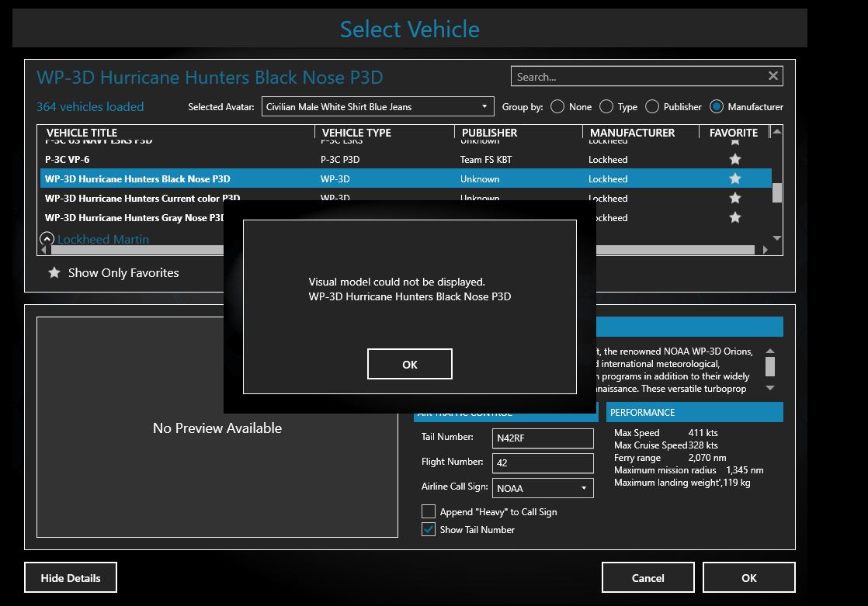Toggle favorite star for P-3C VP-6
This screenshot has width=868, height=606.
(735, 159)
